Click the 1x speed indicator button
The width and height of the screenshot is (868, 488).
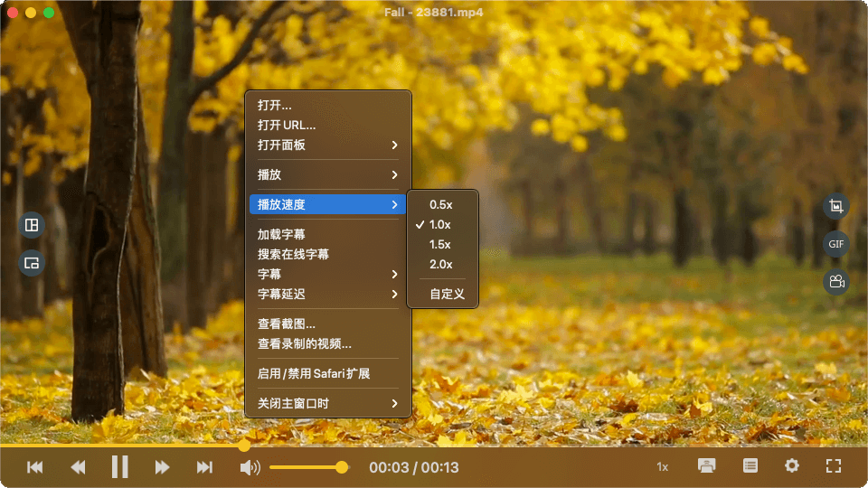[662, 467]
